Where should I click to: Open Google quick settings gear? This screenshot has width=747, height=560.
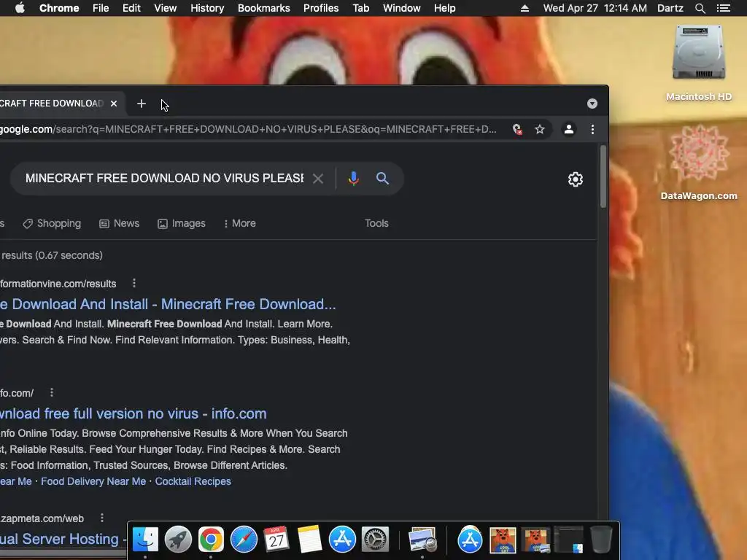[575, 179]
